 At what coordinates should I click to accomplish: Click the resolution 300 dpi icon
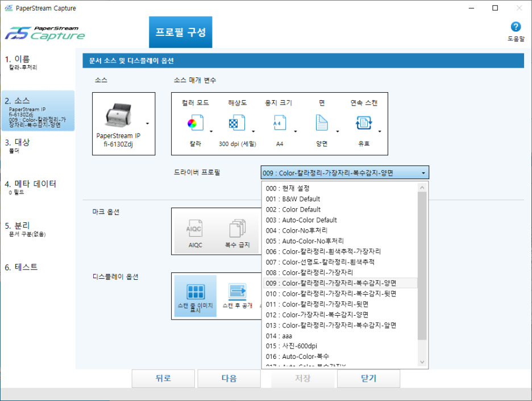[237, 122]
